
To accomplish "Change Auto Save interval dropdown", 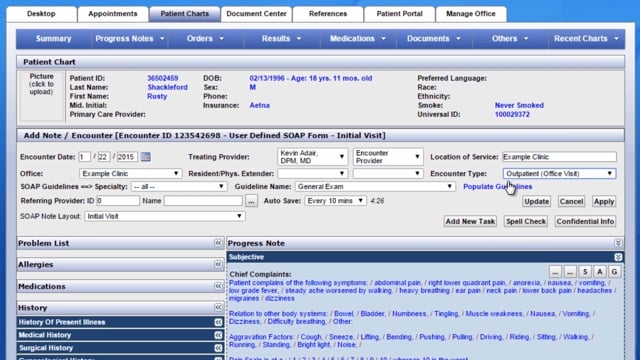I will pos(335,201).
